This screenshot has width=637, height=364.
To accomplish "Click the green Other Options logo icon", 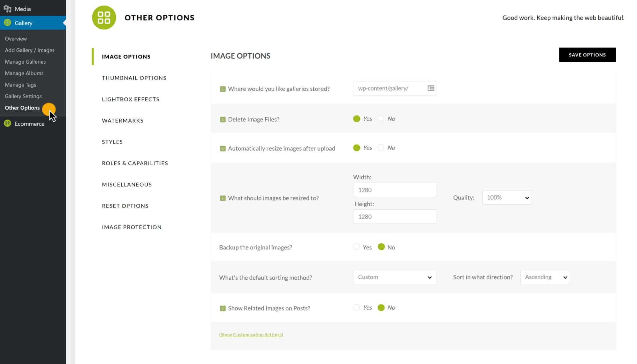I will click(x=104, y=17).
